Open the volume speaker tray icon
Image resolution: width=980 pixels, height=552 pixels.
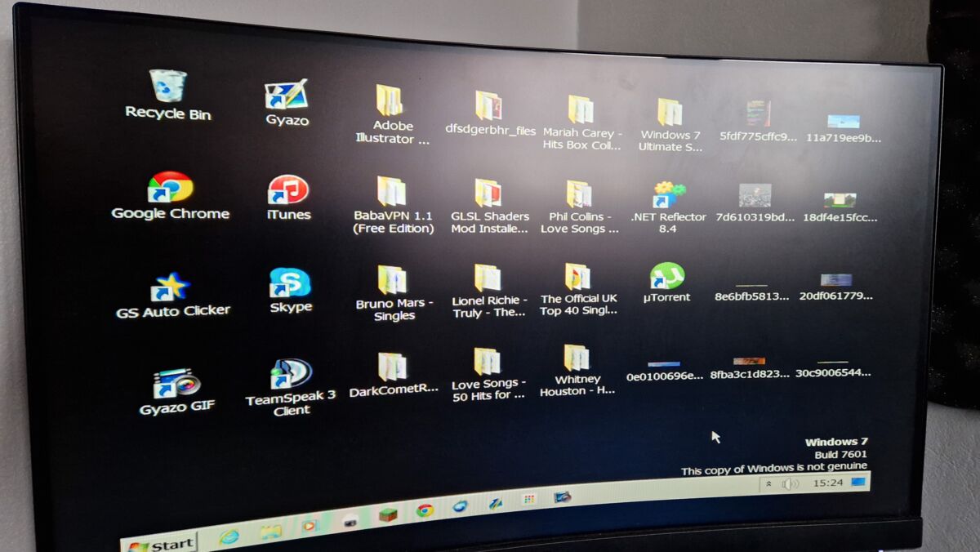tap(790, 484)
